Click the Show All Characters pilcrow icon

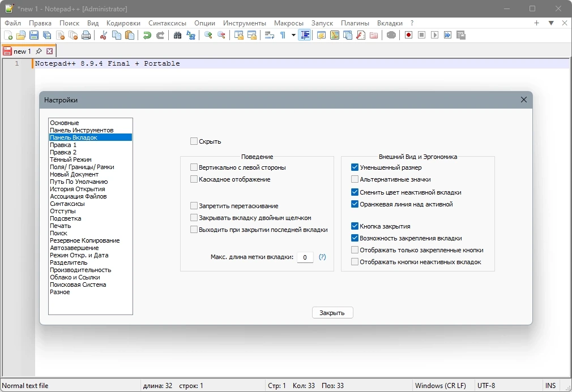283,35
